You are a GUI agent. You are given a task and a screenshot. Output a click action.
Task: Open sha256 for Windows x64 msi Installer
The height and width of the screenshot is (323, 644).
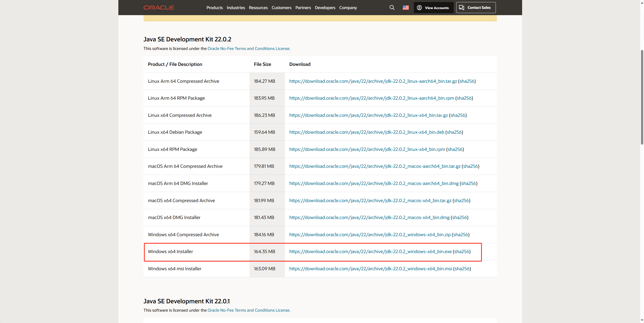tap(462, 269)
